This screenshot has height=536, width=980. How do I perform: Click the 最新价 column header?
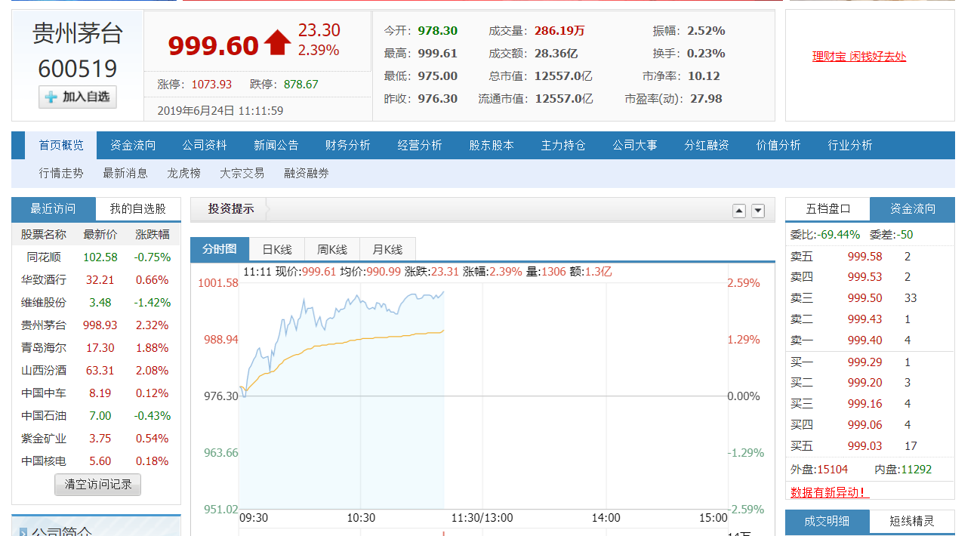point(100,234)
